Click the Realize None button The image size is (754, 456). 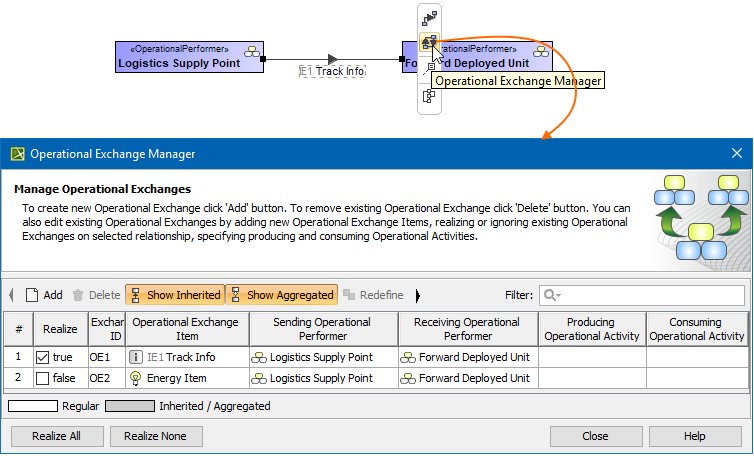click(x=156, y=436)
